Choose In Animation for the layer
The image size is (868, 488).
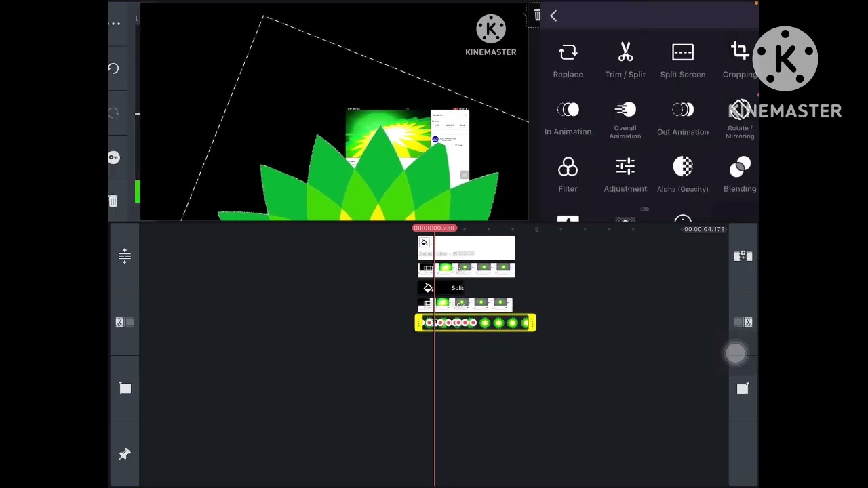pos(568,118)
